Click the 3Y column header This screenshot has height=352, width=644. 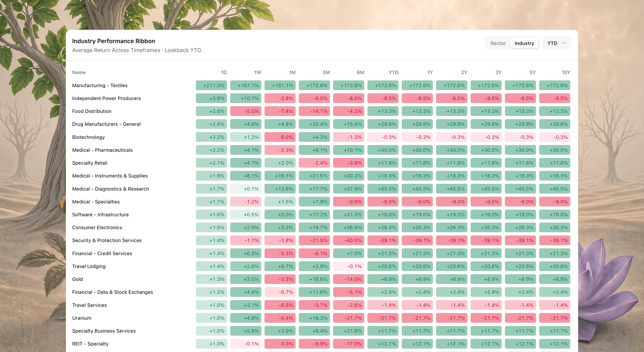click(x=498, y=72)
